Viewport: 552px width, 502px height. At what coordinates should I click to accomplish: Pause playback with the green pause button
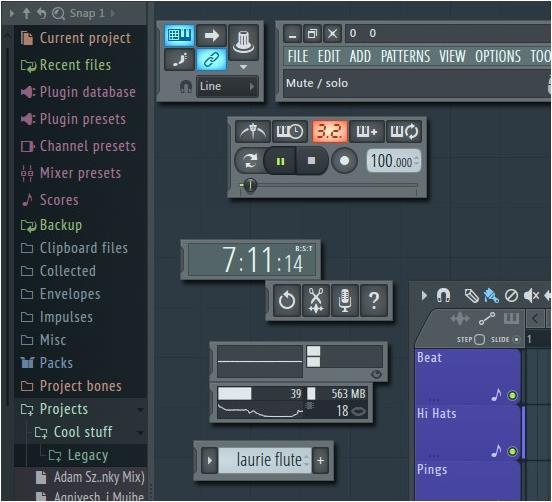pyautogui.click(x=280, y=161)
